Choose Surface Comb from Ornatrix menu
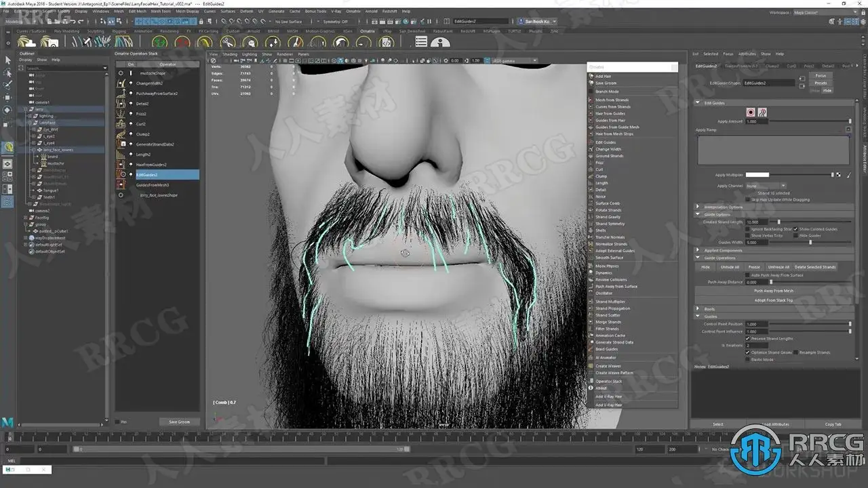This screenshot has width=868, height=488. pyautogui.click(x=608, y=203)
